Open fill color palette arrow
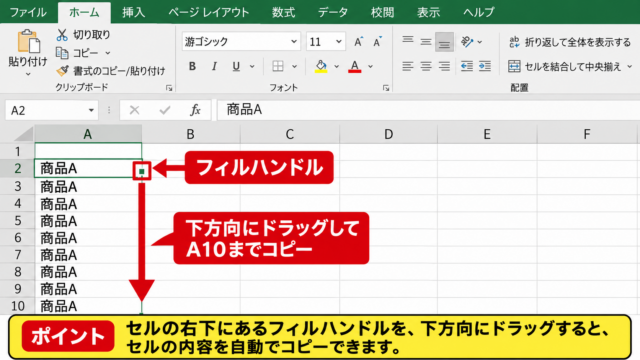640x360 pixels. tap(336, 67)
